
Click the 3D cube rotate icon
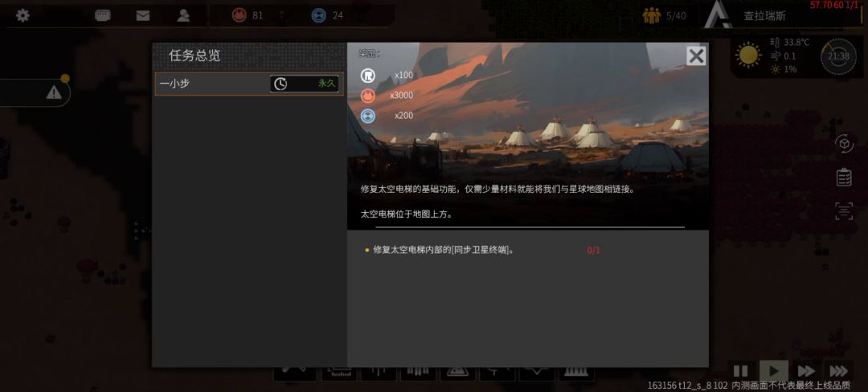(x=844, y=143)
